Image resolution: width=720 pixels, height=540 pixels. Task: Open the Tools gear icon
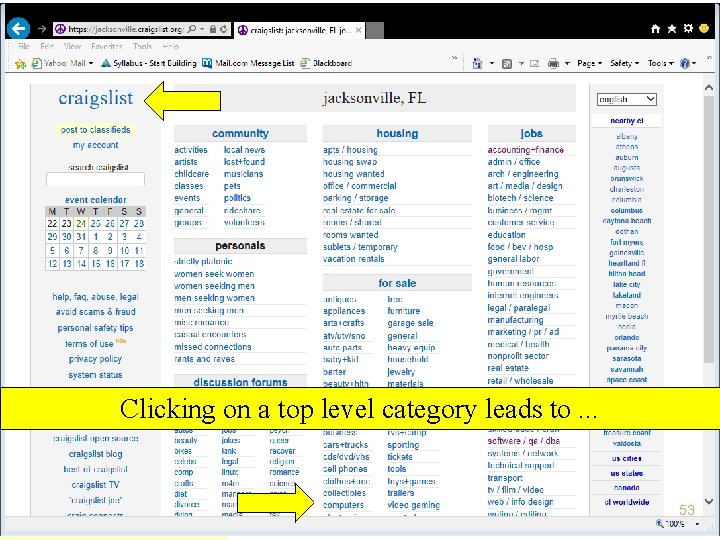click(x=688, y=28)
